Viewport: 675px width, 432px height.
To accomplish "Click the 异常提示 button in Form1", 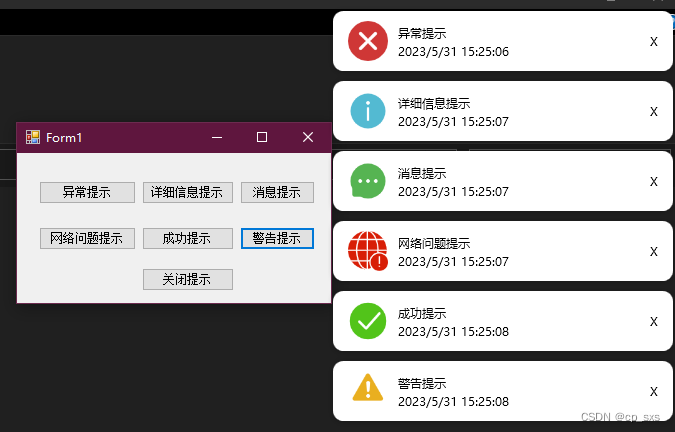I will click(87, 192).
